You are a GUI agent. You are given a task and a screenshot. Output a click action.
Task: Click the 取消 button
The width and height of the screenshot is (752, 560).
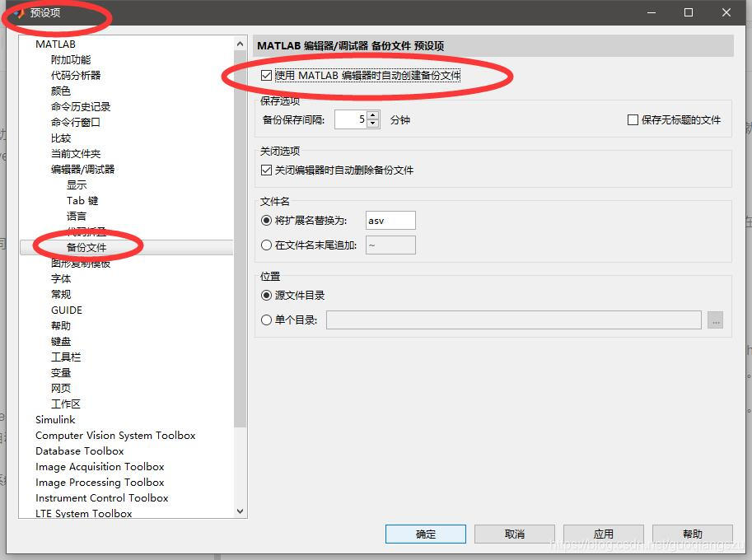[515, 534]
